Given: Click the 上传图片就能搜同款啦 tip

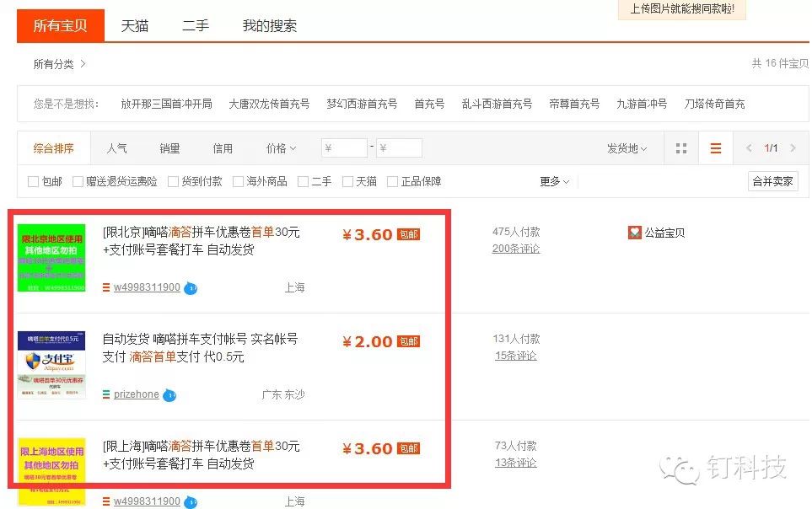Looking at the screenshot, I should (x=682, y=8).
